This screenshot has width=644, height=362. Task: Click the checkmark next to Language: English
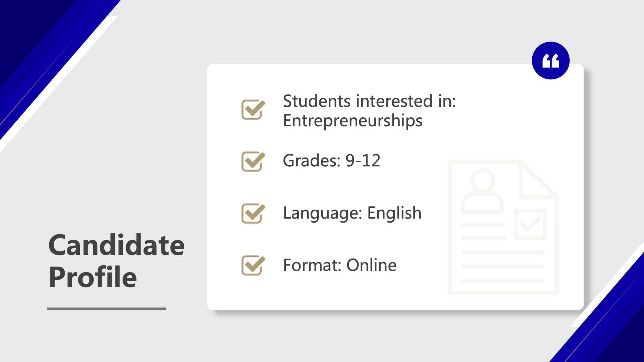[253, 213]
